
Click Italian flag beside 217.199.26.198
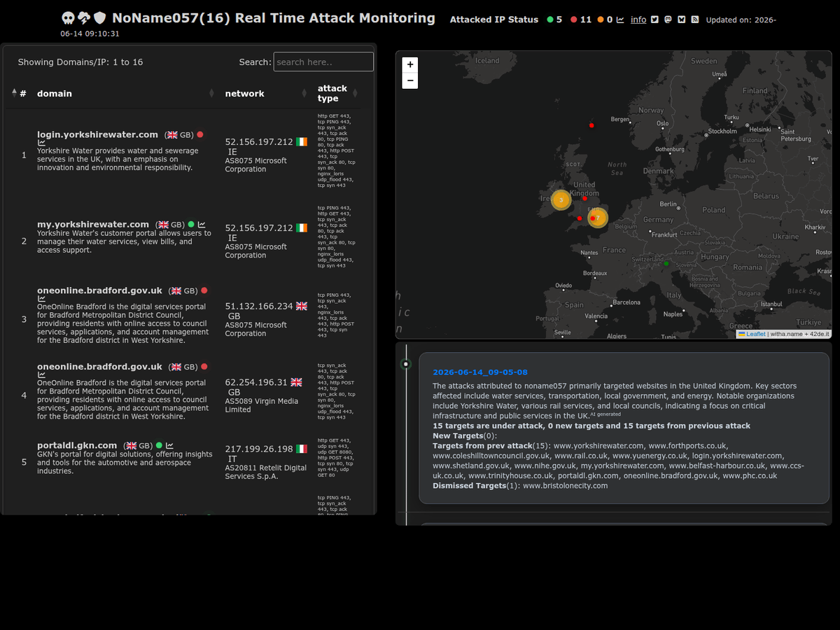point(302,449)
